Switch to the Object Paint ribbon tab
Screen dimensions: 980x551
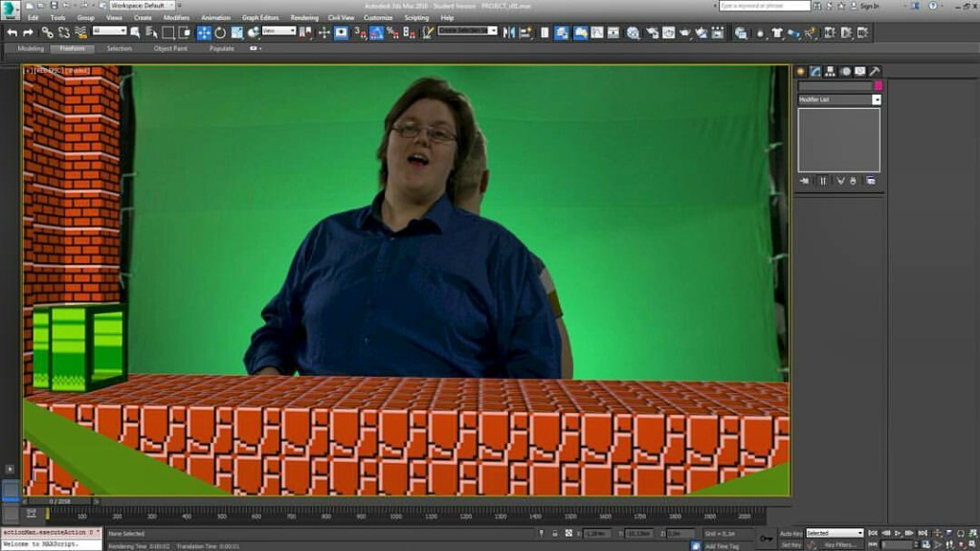(x=170, y=48)
